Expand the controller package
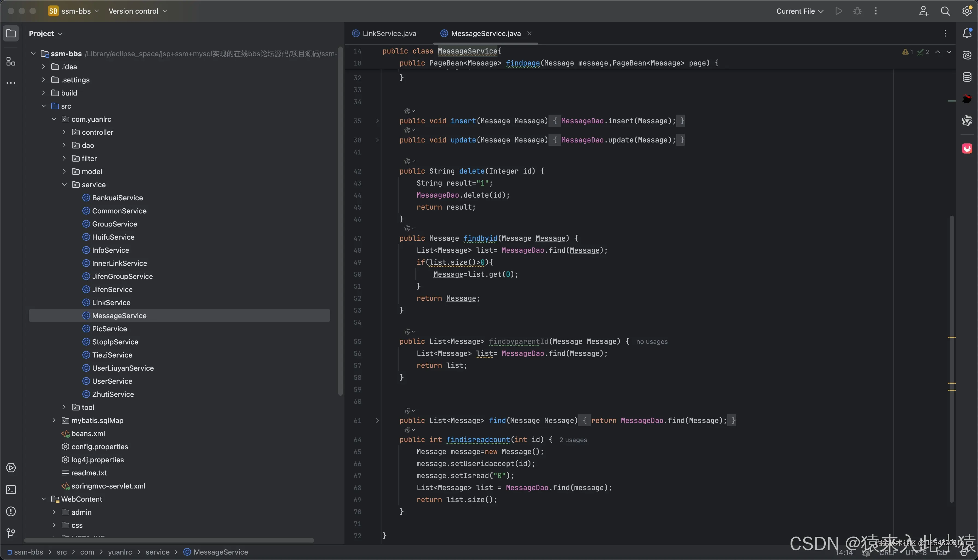The image size is (978, 560). tap(64, 132)
